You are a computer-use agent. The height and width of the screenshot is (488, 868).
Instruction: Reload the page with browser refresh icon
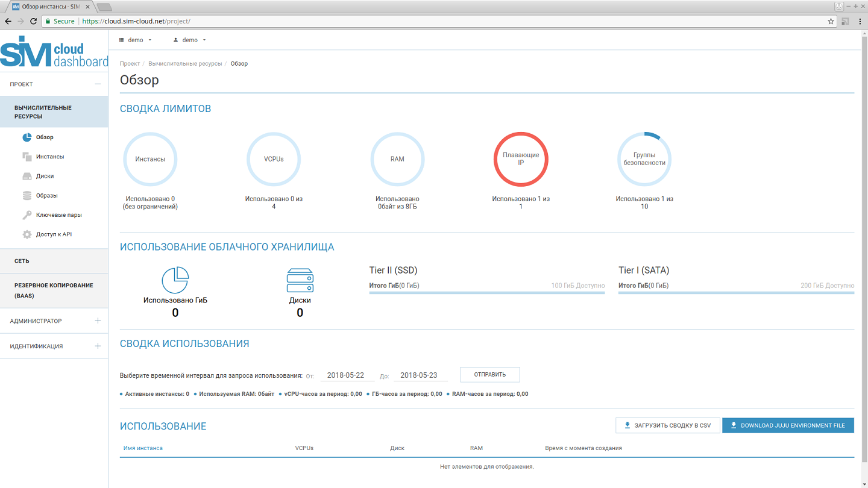pos(34,21)
